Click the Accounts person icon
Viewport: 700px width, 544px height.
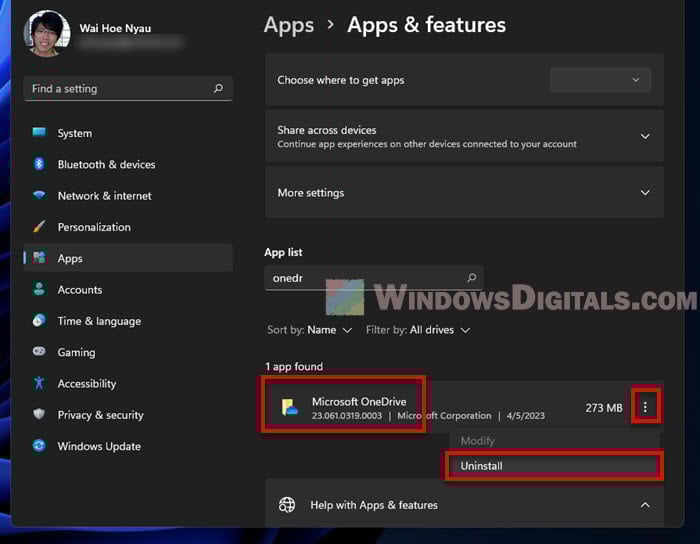point(39,289)
